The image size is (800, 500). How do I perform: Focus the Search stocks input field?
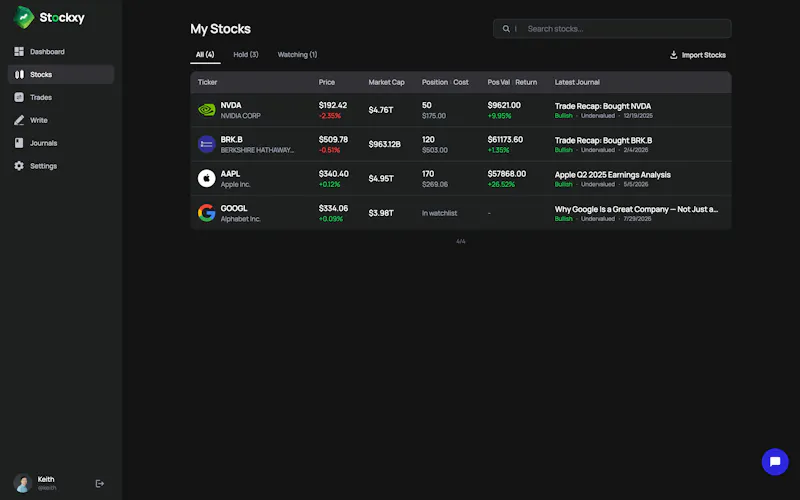[x=612, y=29]
